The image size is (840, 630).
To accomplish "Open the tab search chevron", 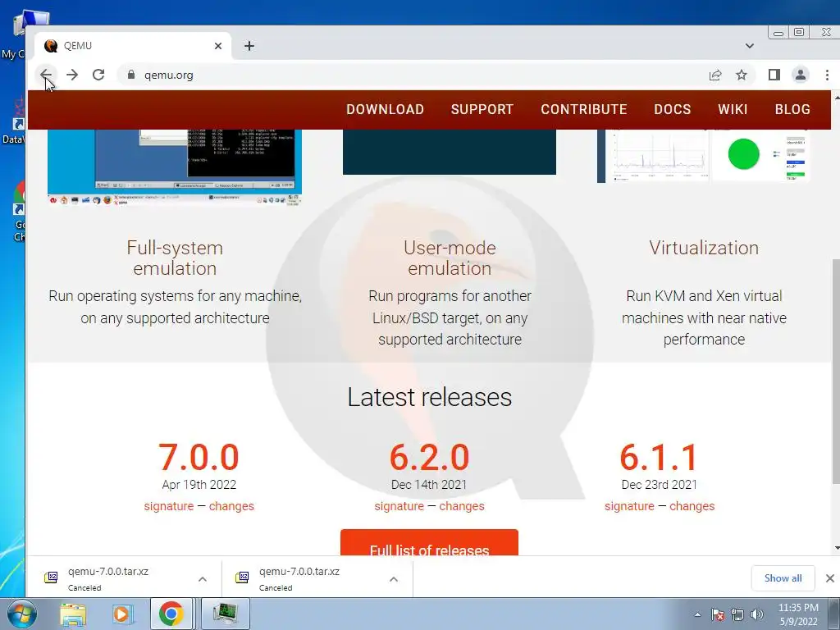I will [x=750, y=46].
